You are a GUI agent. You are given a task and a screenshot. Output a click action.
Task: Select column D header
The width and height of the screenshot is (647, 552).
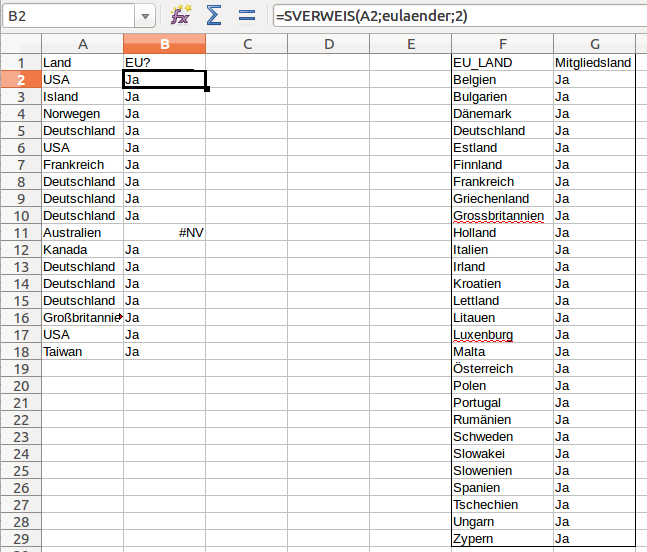(328, 44)
